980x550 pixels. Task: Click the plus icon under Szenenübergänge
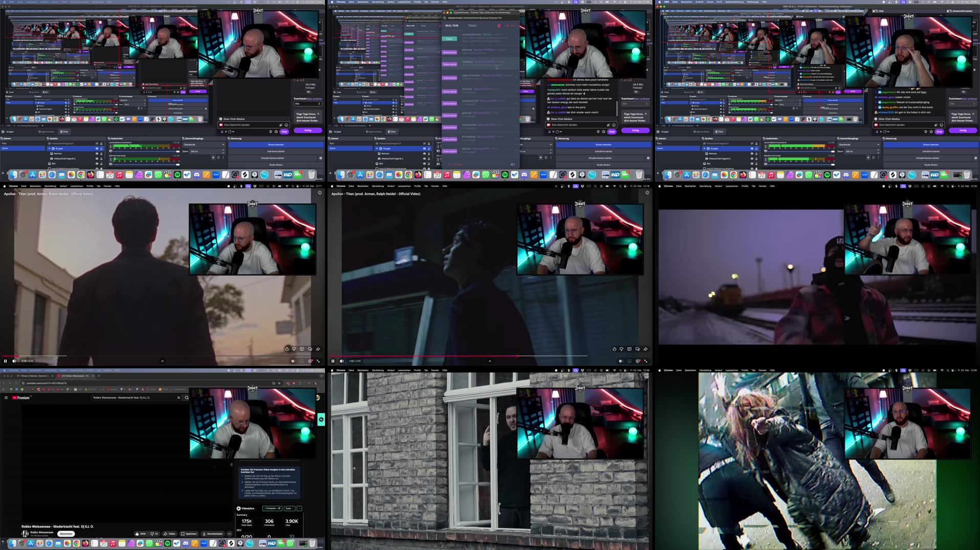pos(213,158)
